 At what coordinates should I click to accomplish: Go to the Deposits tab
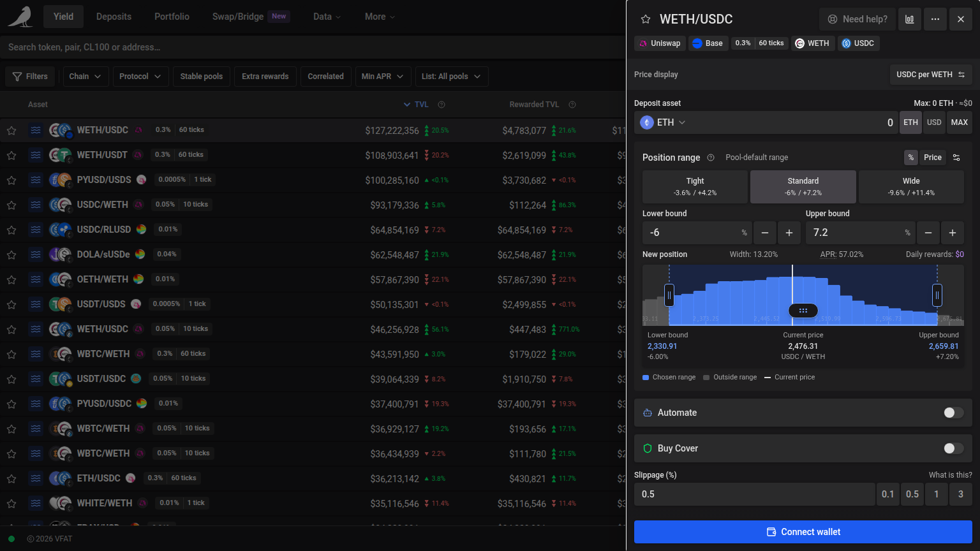(x=114, y=17)
